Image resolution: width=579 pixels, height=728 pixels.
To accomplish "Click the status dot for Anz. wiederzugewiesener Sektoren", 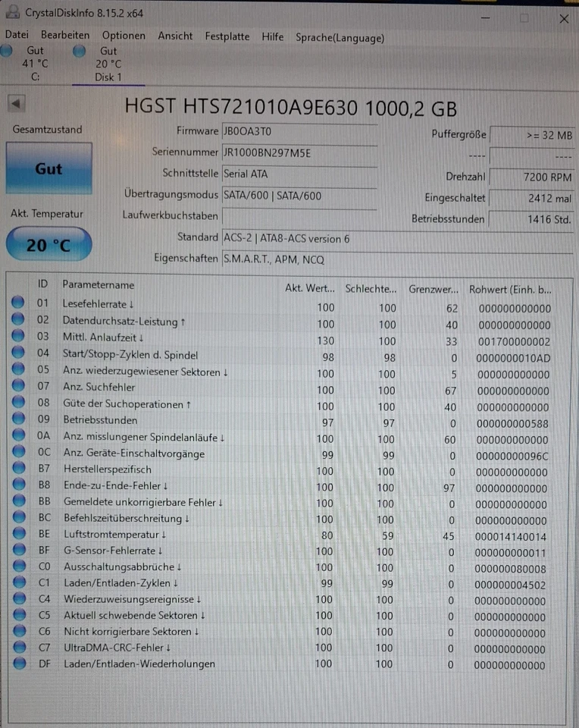I will point(18,369).
